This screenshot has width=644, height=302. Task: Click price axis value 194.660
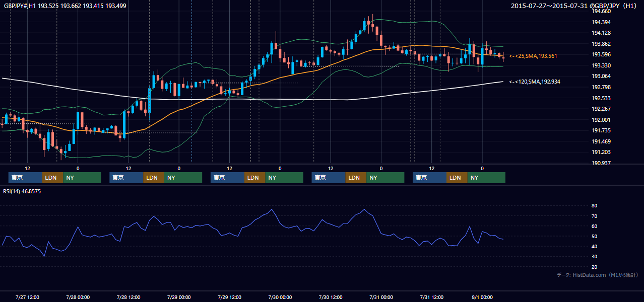tap(601, 12)
